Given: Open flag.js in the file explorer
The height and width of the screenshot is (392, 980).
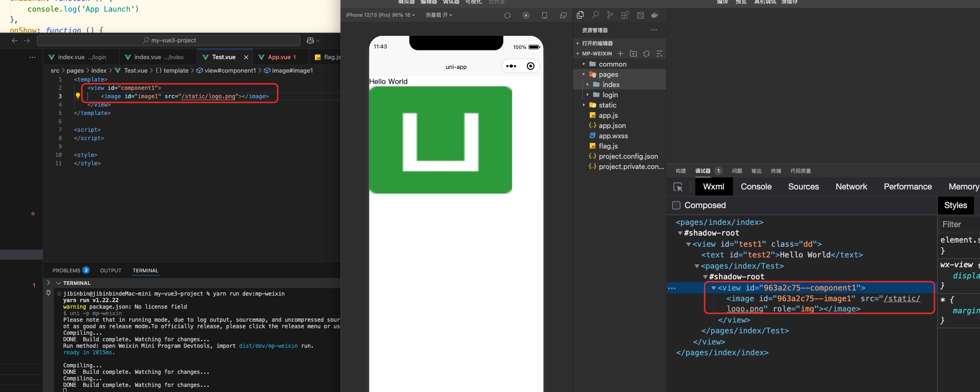Looking at the screenshot, I should click(608, 146).
